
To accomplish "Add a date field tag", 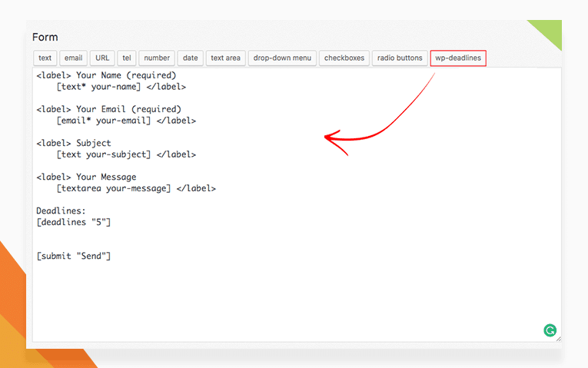I will pos(190,58).
